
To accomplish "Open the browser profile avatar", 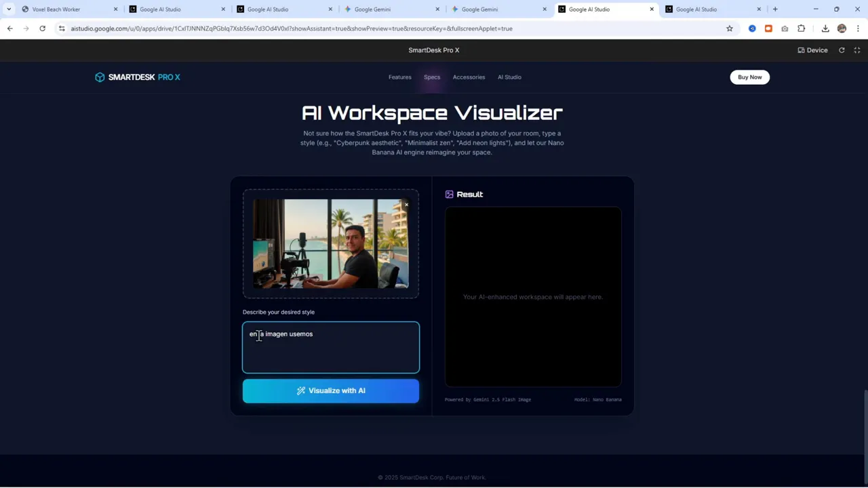I will click(x=842, y=28).
